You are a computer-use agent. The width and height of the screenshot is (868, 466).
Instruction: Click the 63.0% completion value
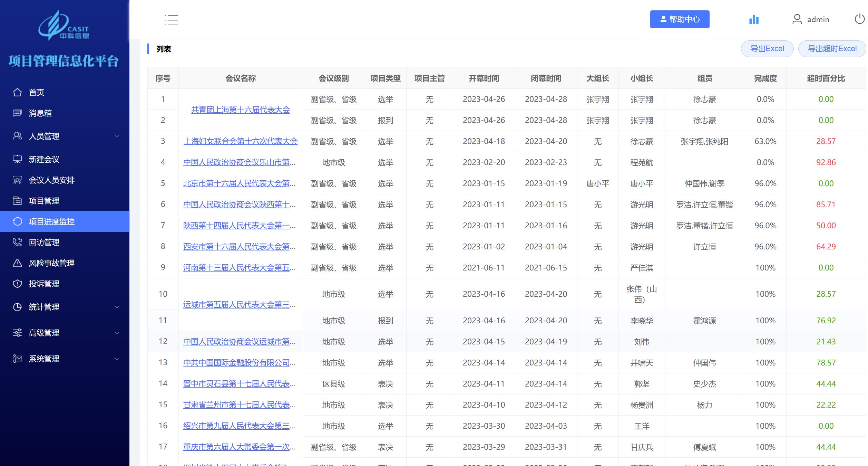point(765,141)
